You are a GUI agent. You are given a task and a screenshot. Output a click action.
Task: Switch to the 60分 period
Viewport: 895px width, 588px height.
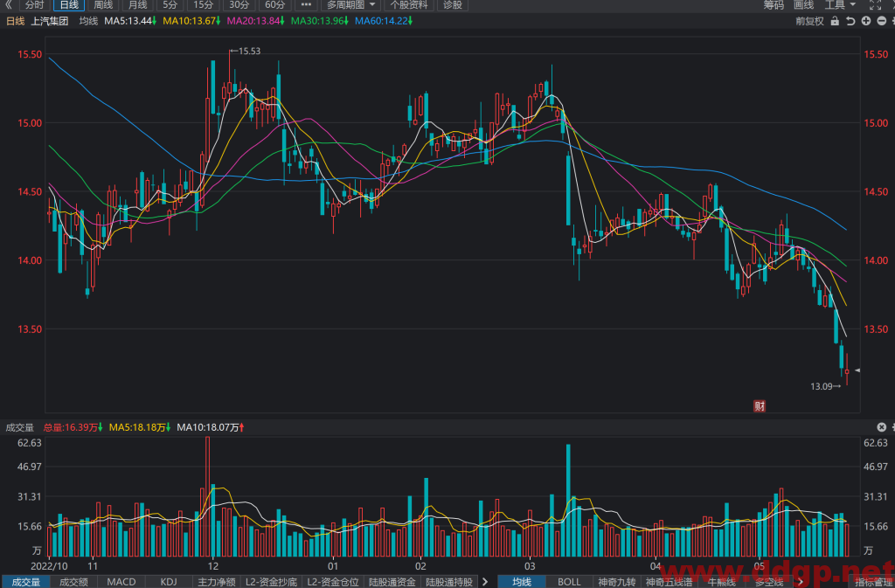pyautogui.click(x=274, y=5)
